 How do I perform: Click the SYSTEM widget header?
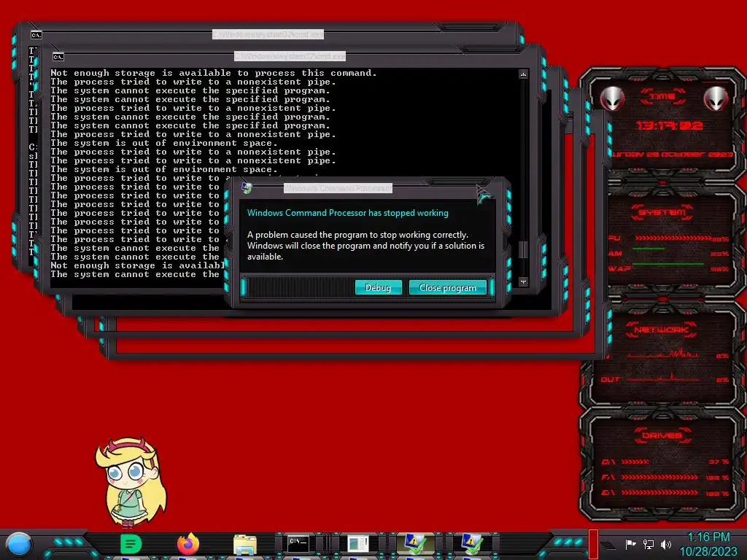(x=662, y=212)
